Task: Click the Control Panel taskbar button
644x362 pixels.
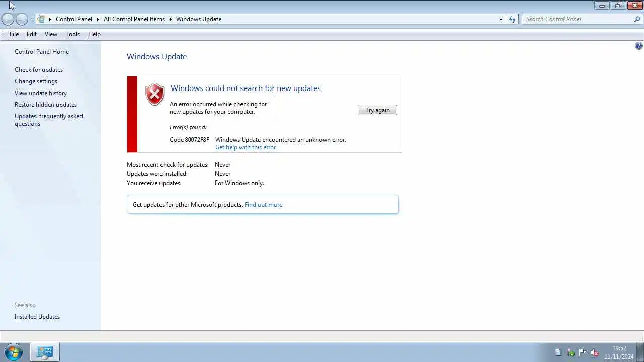Action: [44, 352]
